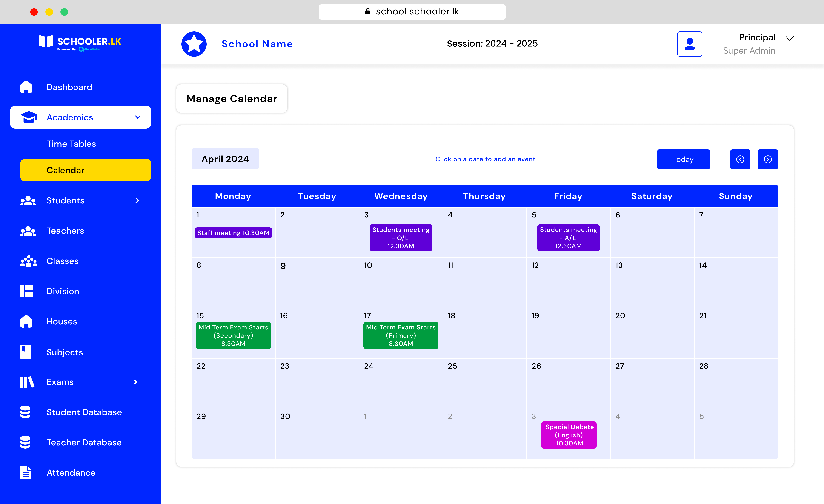The height and width of the screenshot is (504, 824).
Task: Click the Dashboard home icon
Action: (x=26, y=87)
